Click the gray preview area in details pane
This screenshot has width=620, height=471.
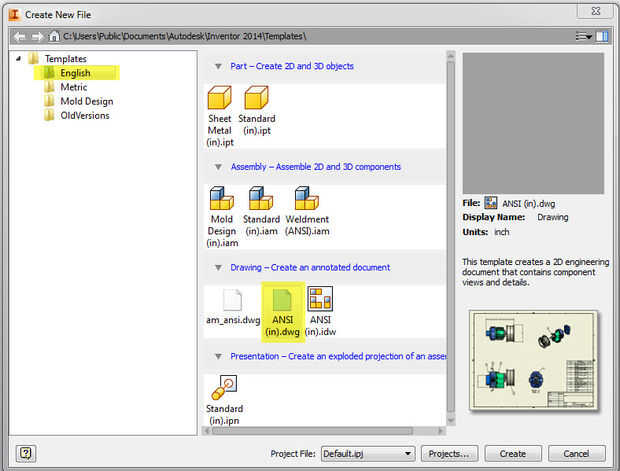tap(533, 123)
